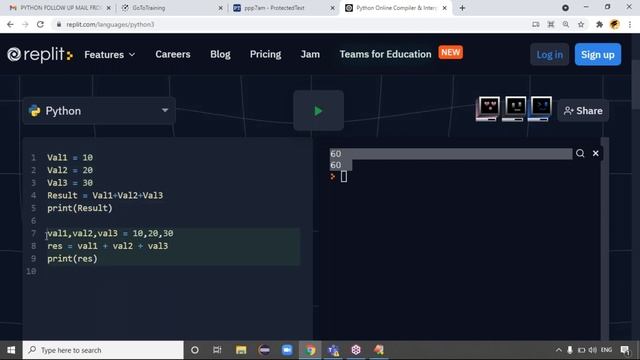Open the Windows Start menu

click(11, 350)
